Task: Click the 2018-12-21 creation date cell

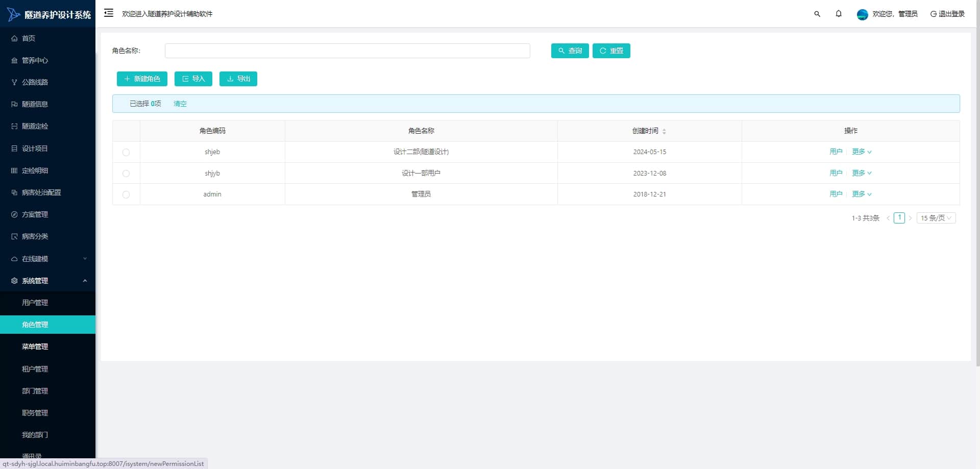Action: 650,194
